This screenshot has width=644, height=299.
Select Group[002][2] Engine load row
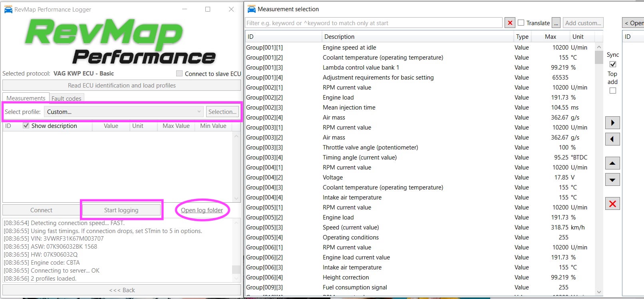pyautogui.click(x=419, y=97)
